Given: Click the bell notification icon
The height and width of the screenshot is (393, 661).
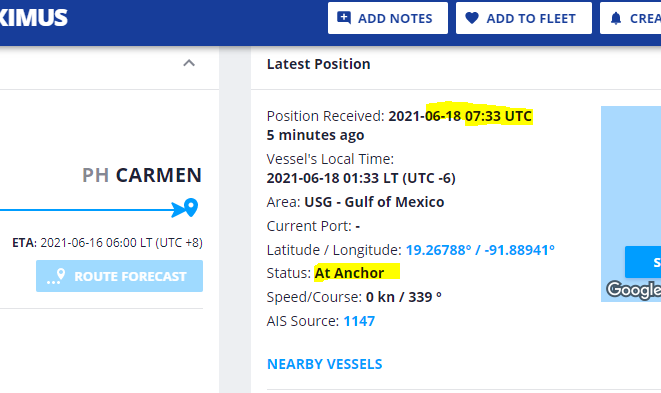Looking at the screenshot, I should click(616, 18).
